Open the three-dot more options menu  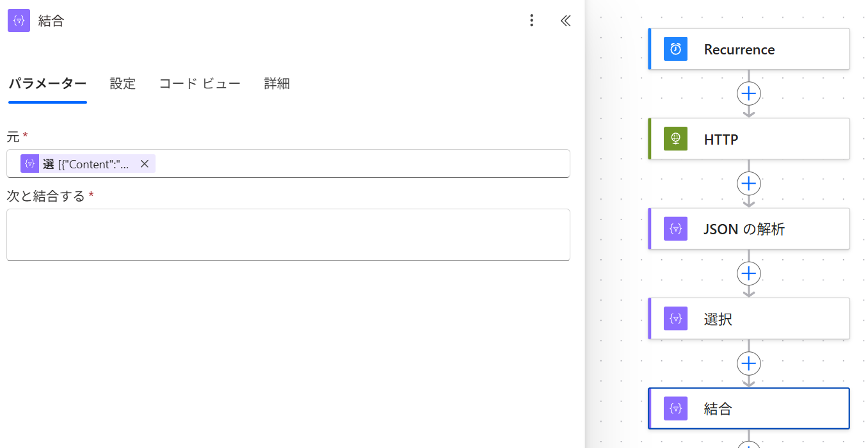coord(531,20)
